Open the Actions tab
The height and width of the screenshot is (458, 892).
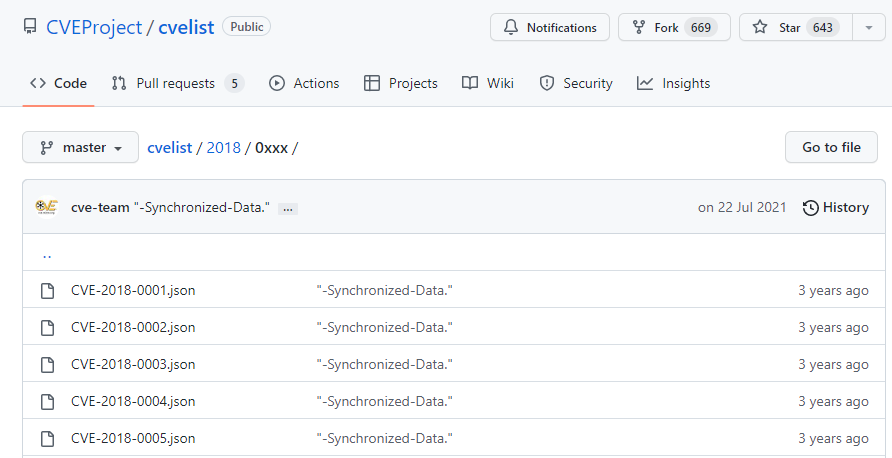pyautogui.click(x=304, y=84)
